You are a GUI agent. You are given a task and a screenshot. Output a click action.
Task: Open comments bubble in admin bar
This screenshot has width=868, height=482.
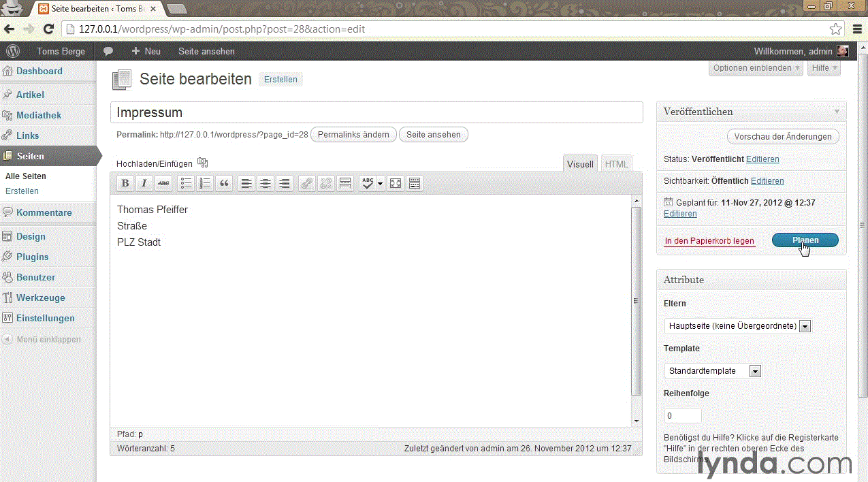pos(108,51)
